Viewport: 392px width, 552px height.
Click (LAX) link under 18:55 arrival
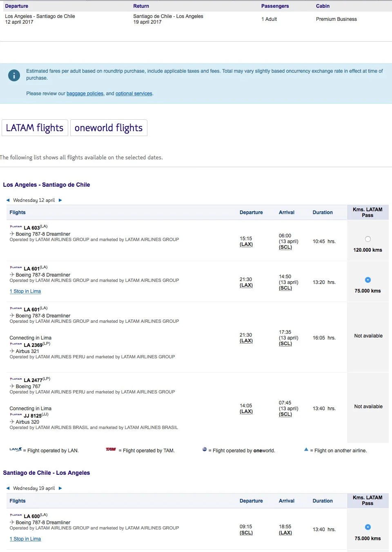coord(285,533)
